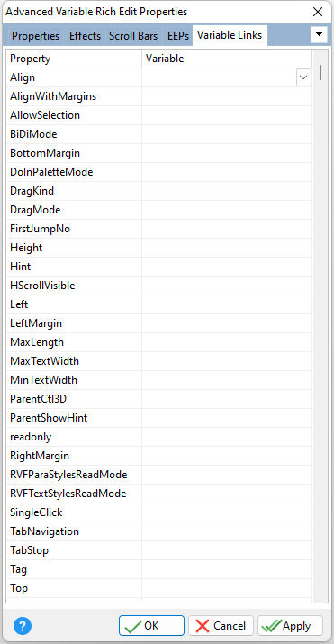Open the Effects tab

[x=85, y=36]
